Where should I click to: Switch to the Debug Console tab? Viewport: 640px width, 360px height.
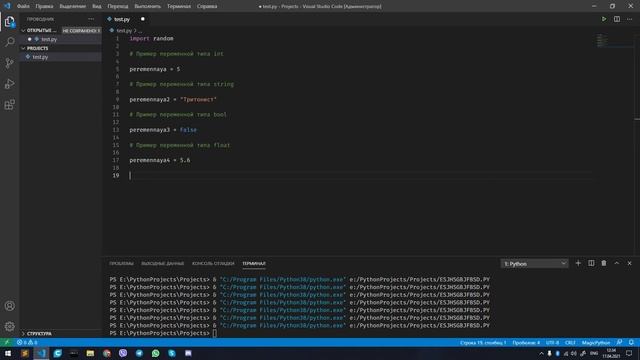[x=213, y=264]
